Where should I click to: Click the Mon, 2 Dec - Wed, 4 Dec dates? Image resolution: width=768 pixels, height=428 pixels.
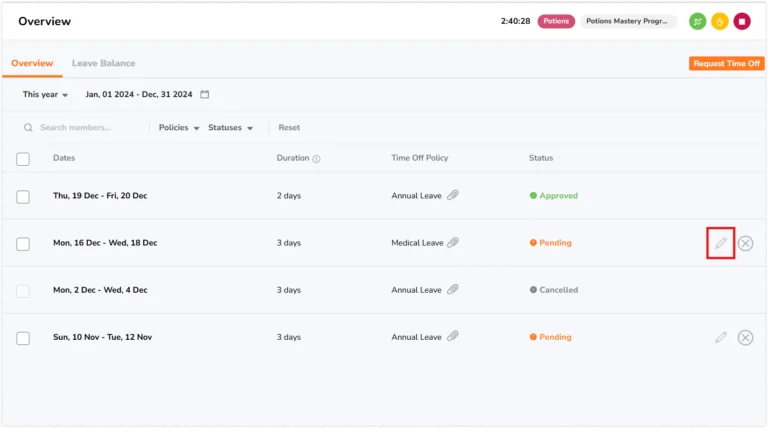coord(100,290)
